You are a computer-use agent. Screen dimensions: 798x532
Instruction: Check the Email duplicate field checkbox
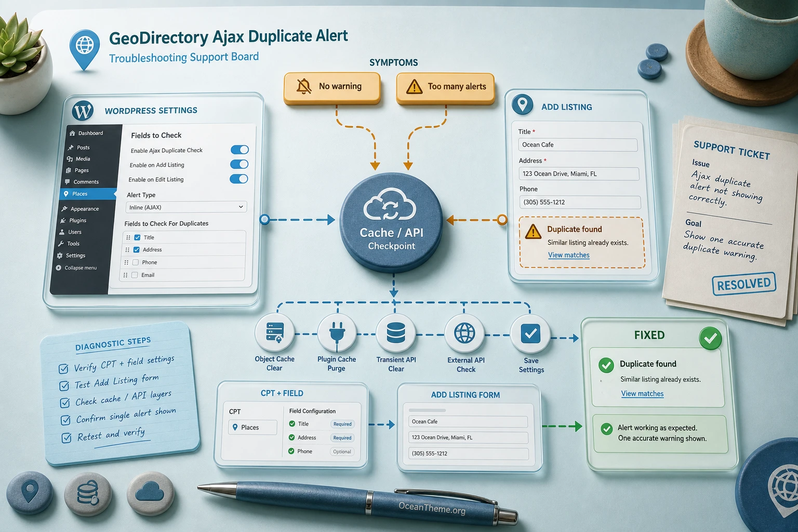tap(135, 275)
